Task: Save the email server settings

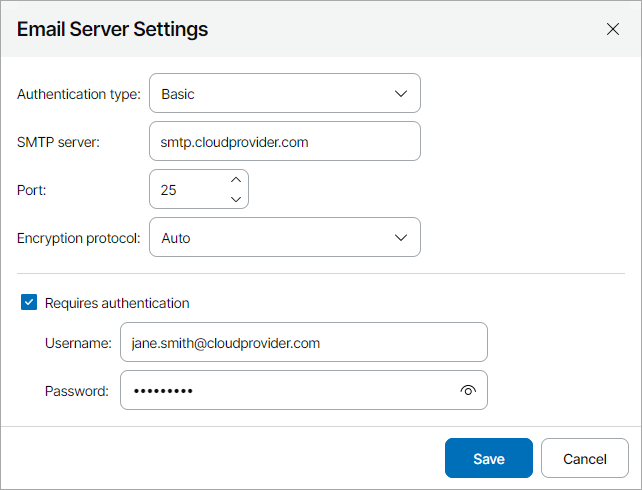Action: coord(489,459)
